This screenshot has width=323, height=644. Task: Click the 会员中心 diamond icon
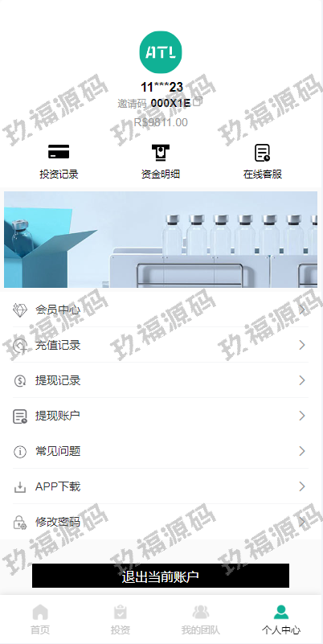coord(20,310)
